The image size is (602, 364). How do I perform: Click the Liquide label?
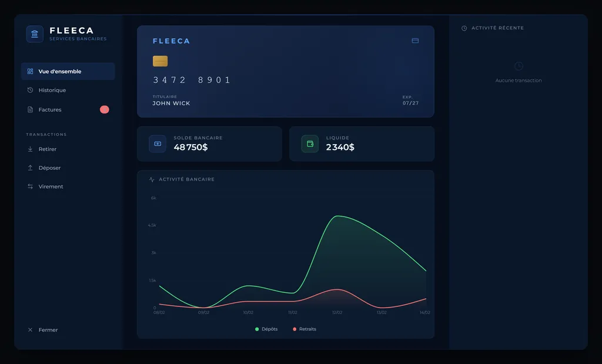(338, 138)
